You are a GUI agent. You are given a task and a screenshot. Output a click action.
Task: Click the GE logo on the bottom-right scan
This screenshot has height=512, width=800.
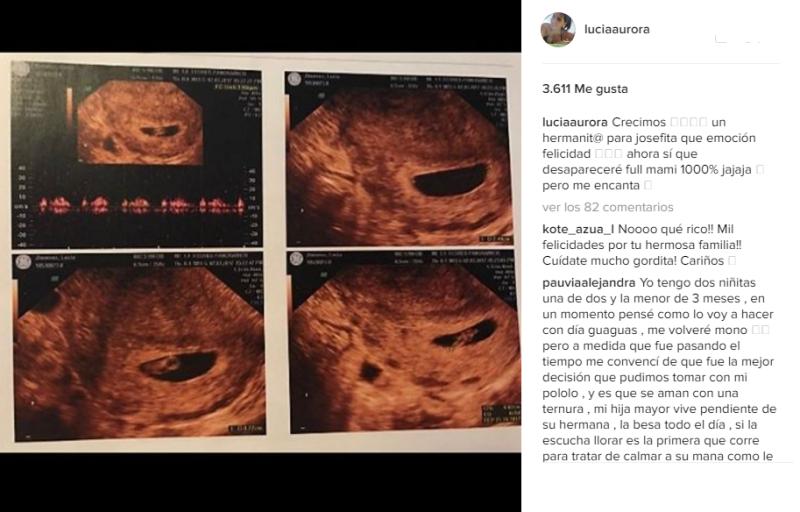[296, 259]
